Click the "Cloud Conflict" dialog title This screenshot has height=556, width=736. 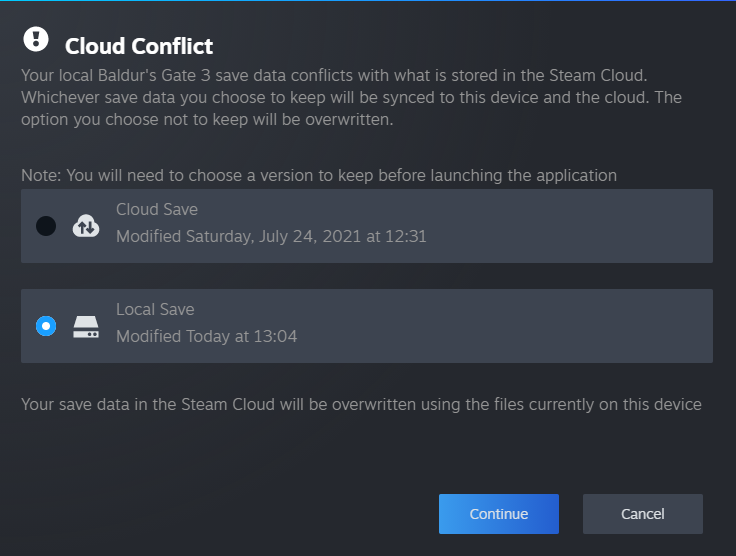[139, 46]
